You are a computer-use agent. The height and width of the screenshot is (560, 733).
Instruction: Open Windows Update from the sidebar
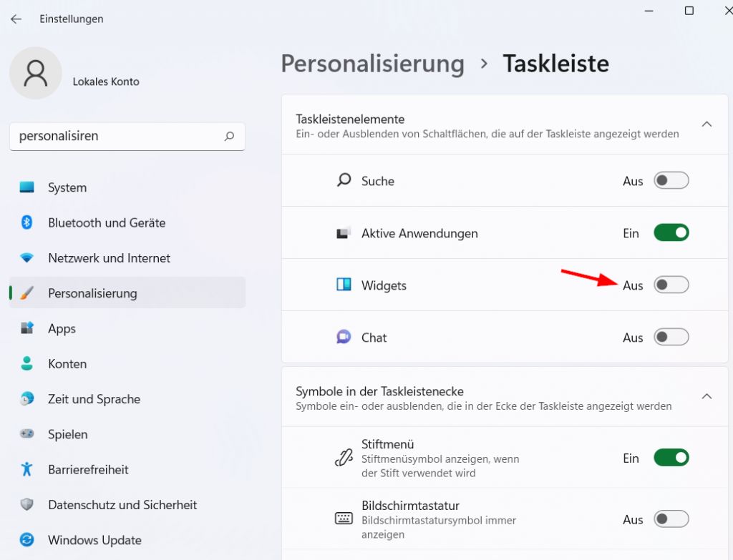(29, 540)
